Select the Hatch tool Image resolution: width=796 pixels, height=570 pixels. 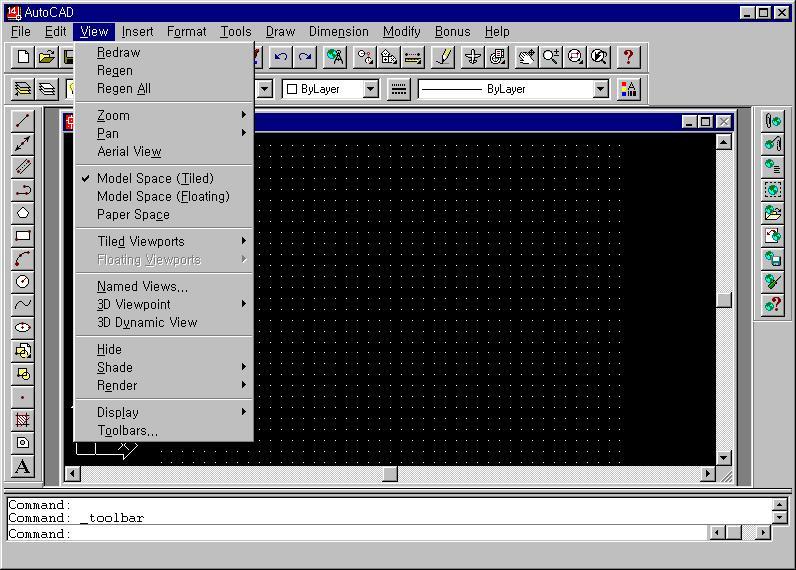(23, 420)
